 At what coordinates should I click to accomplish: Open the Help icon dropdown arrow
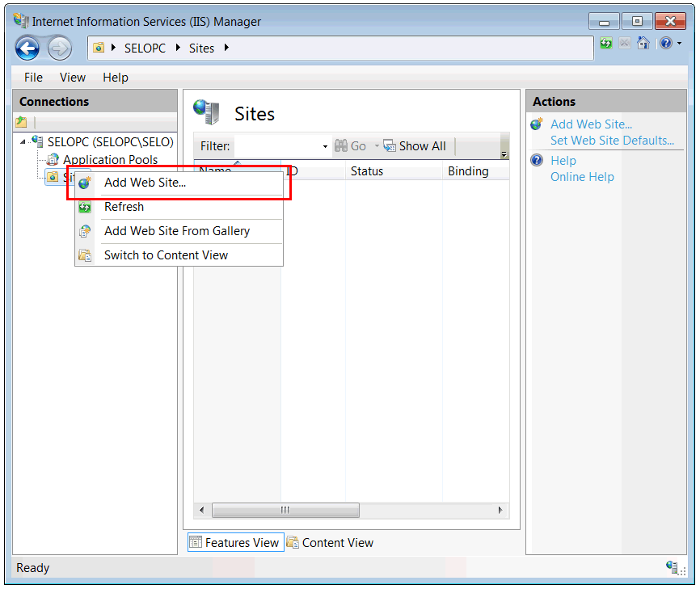[680, 44]
